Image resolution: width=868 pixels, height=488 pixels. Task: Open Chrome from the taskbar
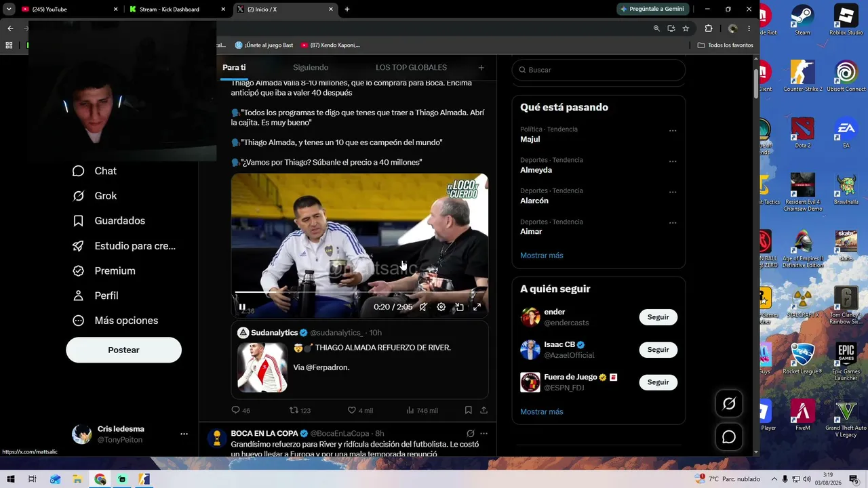(x=100, y=479)
